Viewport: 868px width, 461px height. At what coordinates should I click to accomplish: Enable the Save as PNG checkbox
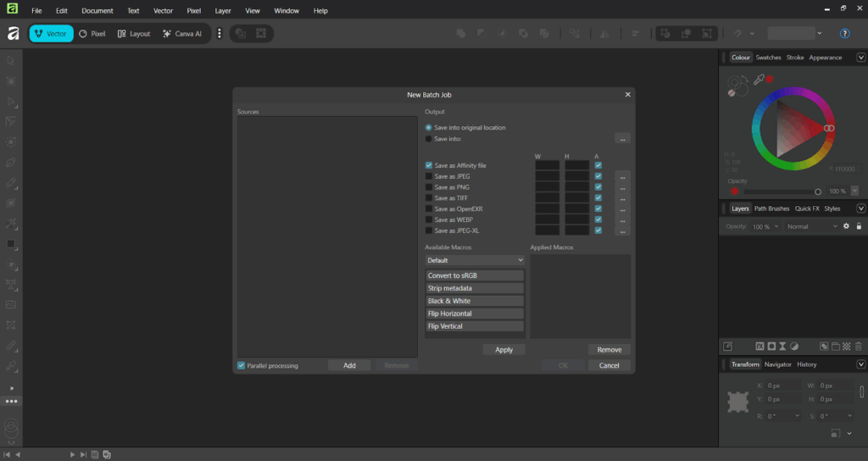429,187
